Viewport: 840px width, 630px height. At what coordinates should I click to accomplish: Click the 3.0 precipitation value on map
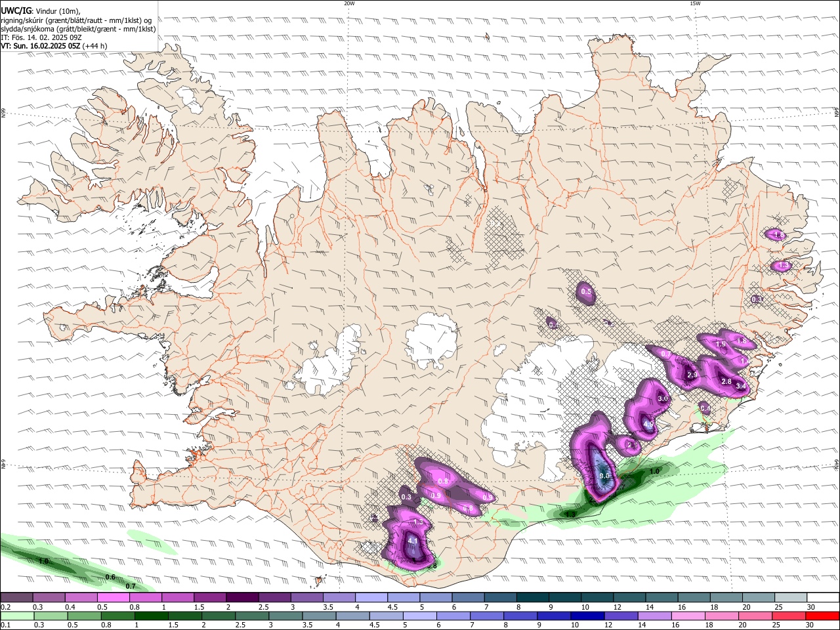coord(663,398)
